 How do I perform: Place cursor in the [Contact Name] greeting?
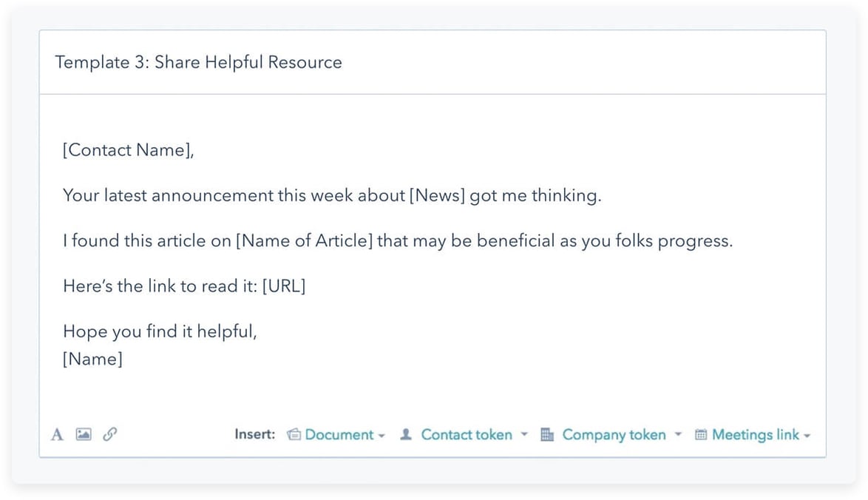[x=127, y=150]
